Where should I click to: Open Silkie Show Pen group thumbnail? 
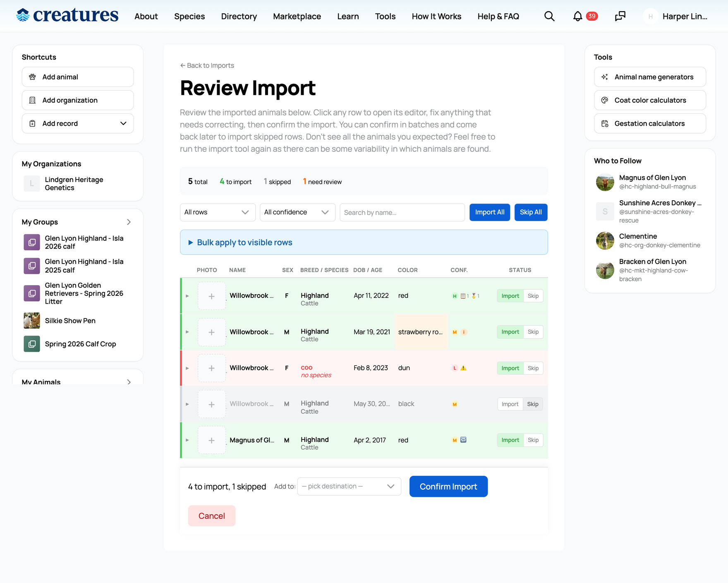point(32,321)
